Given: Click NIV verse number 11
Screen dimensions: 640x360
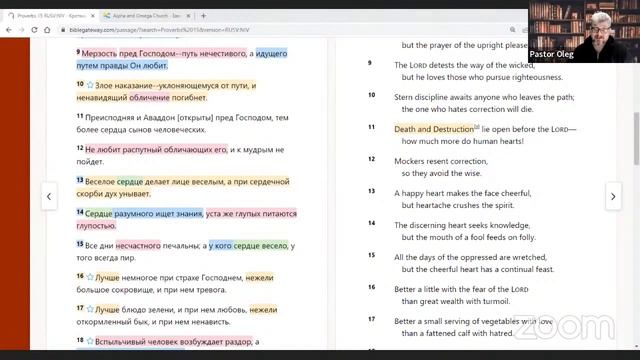Looking at the screenshot, I should 371,127.
